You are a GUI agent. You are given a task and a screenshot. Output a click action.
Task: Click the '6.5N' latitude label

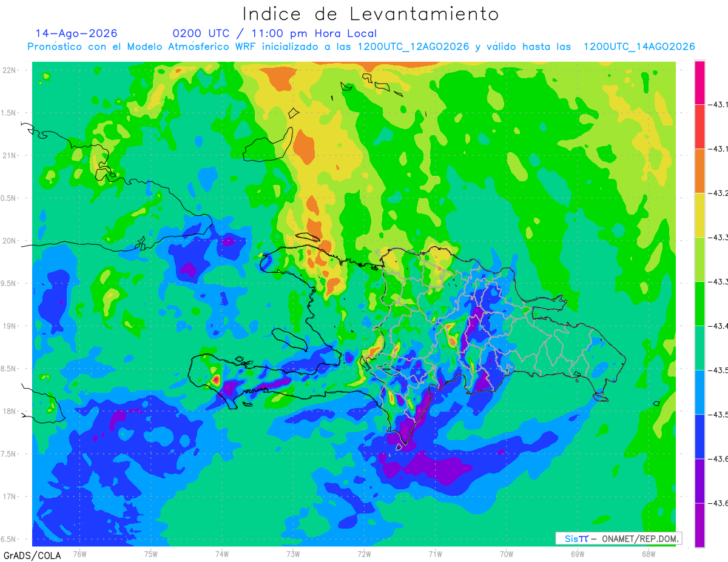pos(8,539)
